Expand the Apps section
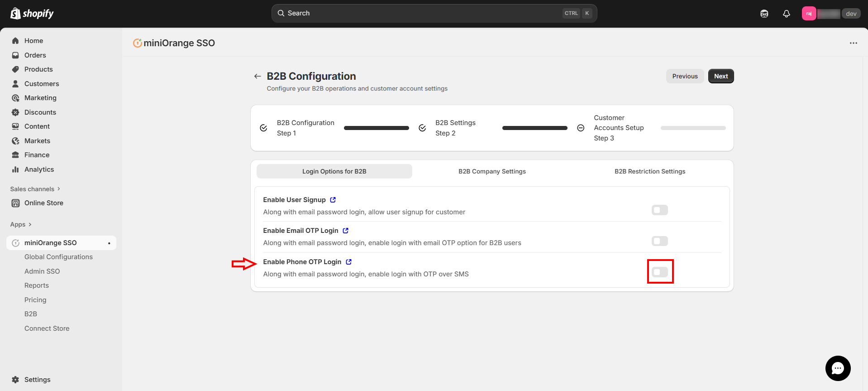 [21, 224]
